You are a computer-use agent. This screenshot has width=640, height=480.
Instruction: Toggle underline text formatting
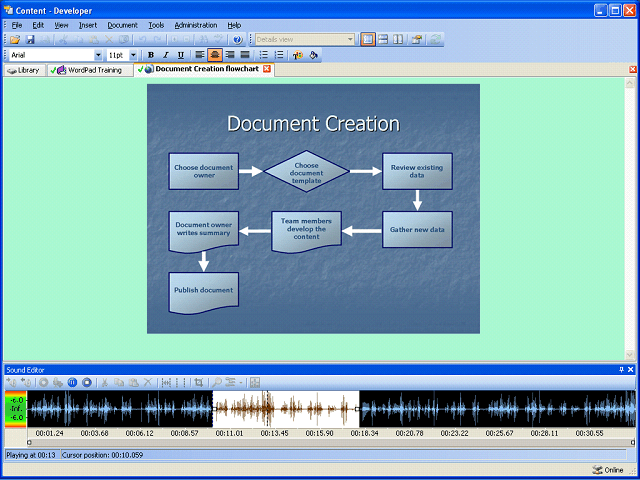[180, 55]
